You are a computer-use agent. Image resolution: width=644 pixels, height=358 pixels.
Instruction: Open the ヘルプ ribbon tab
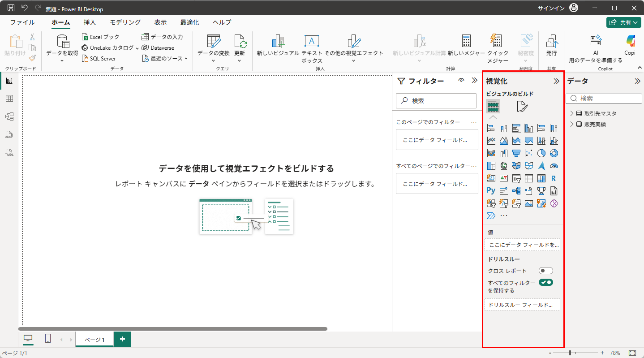coord(222,22)
